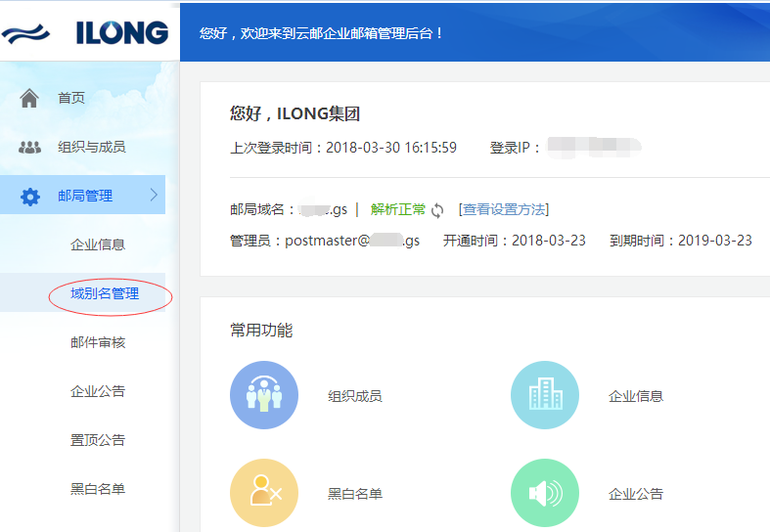The image size is (770, 532).
Task: Open the blue 组织成员 shortcut icon
Action: point(264,396)
